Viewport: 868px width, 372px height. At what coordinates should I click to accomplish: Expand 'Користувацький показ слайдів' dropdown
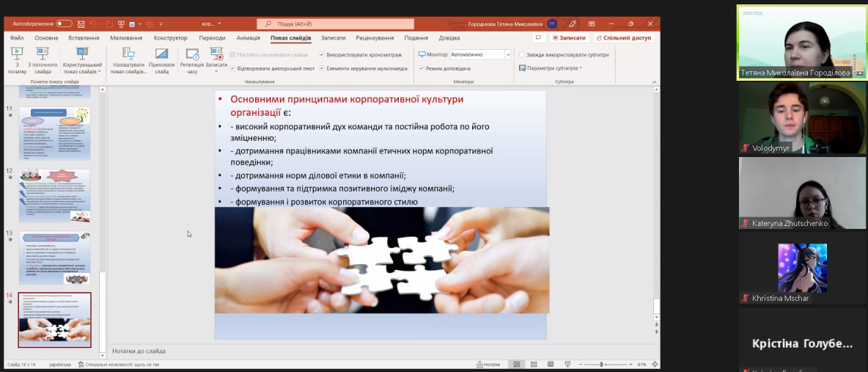[x=81, y=72]
